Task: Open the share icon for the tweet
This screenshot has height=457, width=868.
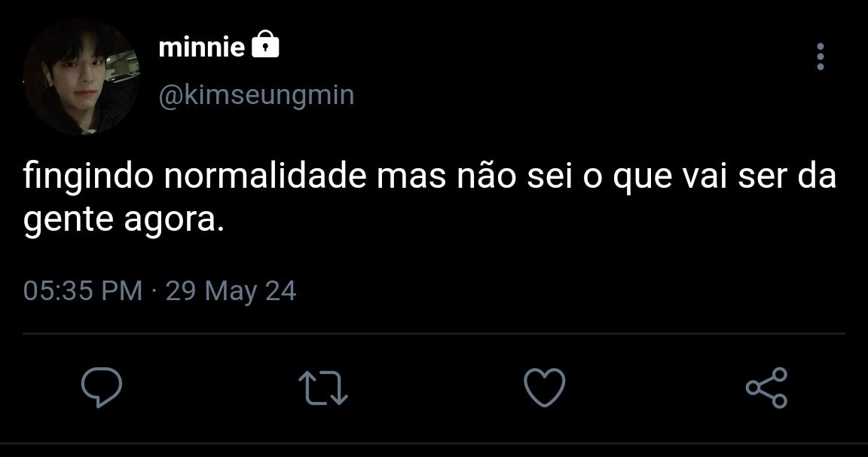Action: [766, 387]
